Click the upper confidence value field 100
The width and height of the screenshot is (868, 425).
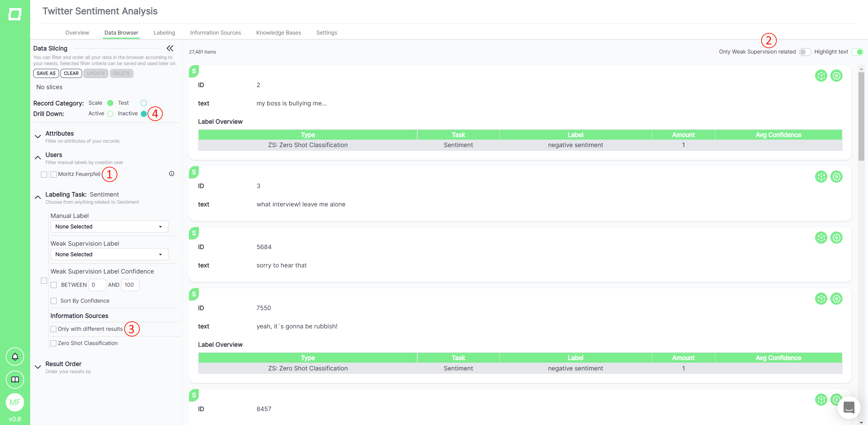click(130, 285)
